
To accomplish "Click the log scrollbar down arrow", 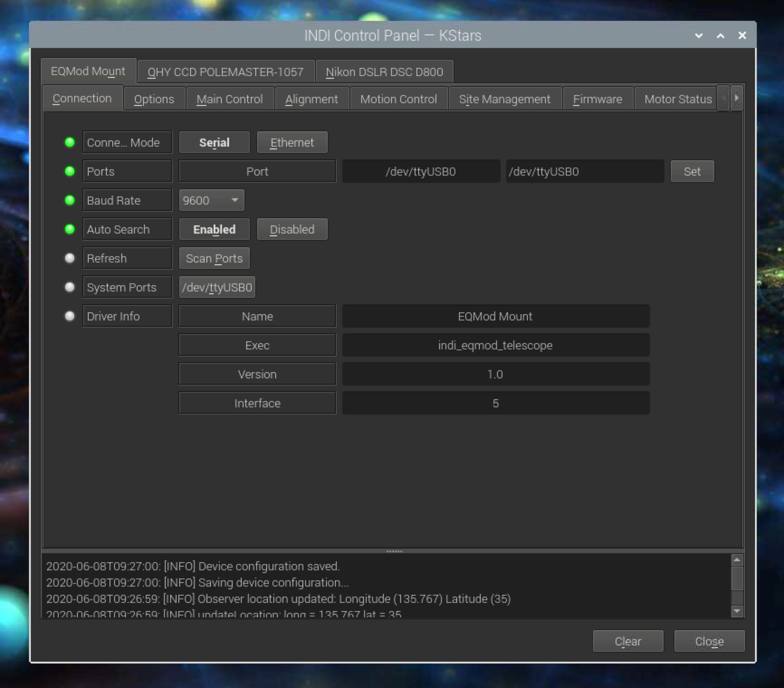I will click(x=737, y=611).
